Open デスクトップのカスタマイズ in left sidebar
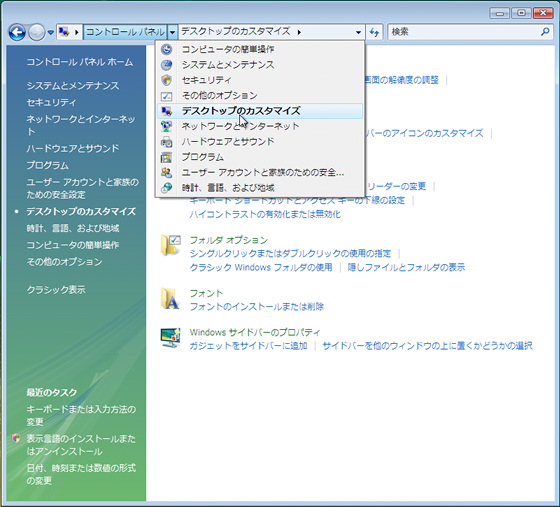Viewport: 560px width, 507px height. pos(81,211)
